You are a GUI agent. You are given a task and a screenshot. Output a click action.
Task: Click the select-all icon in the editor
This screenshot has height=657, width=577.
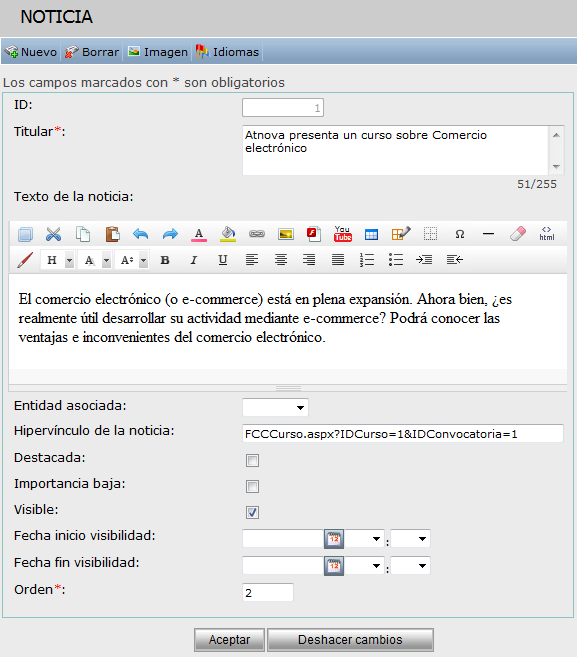pyautogui.click(x=25, y=234)
